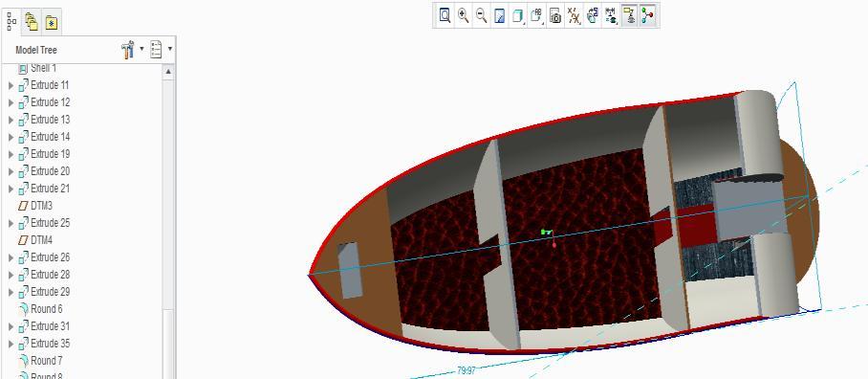
Task: Select DTM3 datum plane in tree
Action: point(35,206)
